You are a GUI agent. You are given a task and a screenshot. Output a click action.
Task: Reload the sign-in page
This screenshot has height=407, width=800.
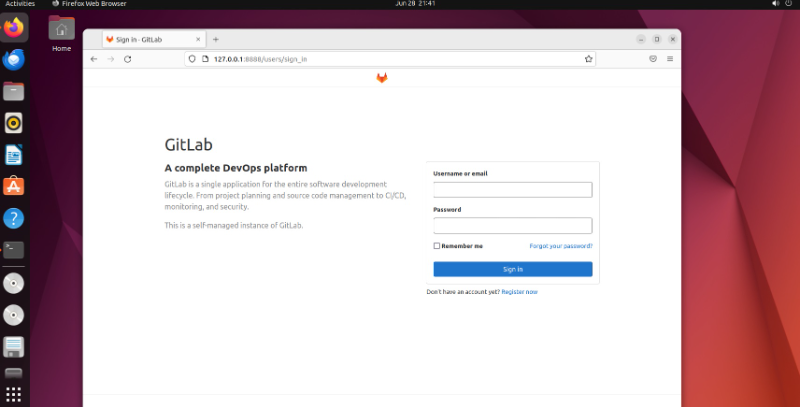point(128,59)
